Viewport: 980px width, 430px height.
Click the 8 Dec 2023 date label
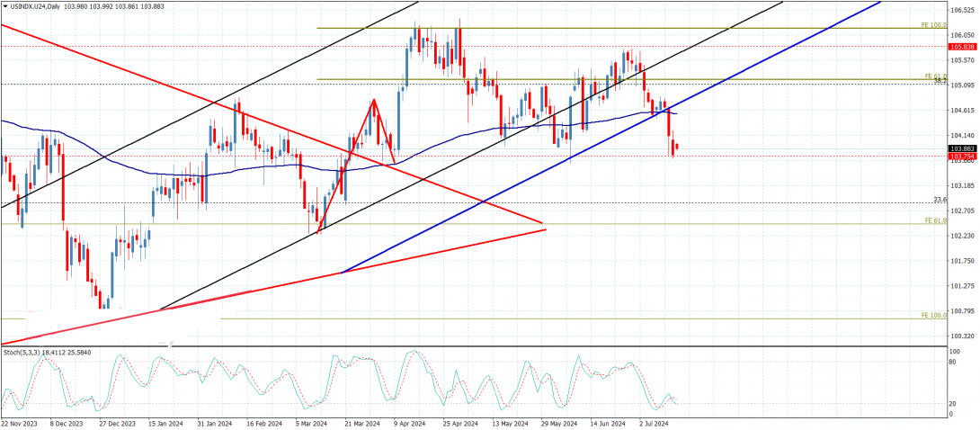point(67,424)
